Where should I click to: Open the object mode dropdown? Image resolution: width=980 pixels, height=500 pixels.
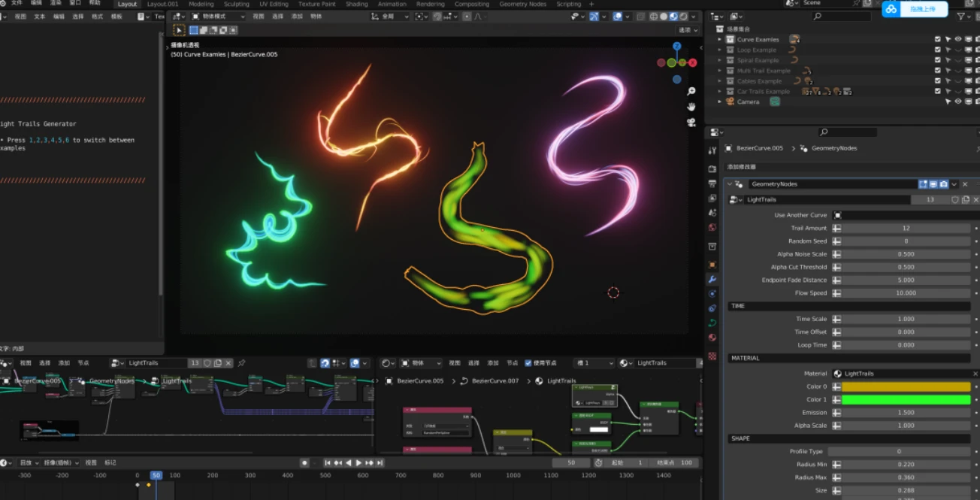pos(219,16)
